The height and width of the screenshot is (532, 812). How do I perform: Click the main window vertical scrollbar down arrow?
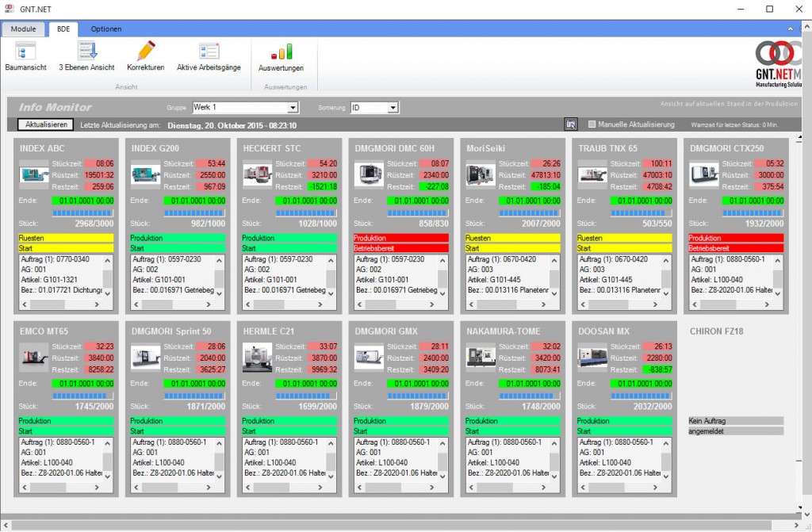pos(806,515)
